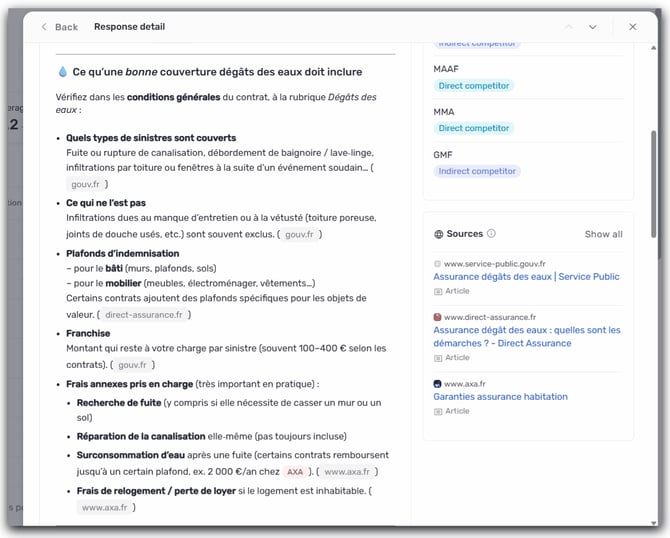Close the Response detail panel
This screenshot has width=670, height=538.
pyautogui.click(x=633, y=27)
